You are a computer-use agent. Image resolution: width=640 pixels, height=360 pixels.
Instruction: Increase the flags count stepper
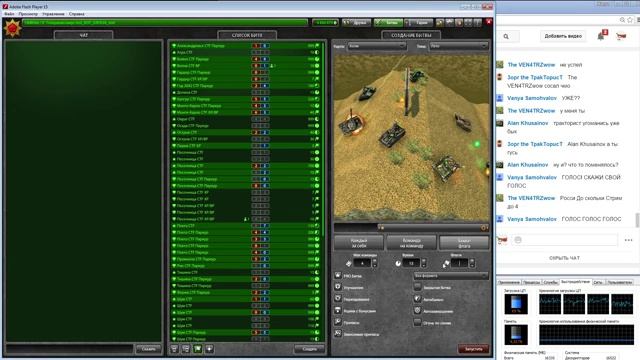click(472, 261)
